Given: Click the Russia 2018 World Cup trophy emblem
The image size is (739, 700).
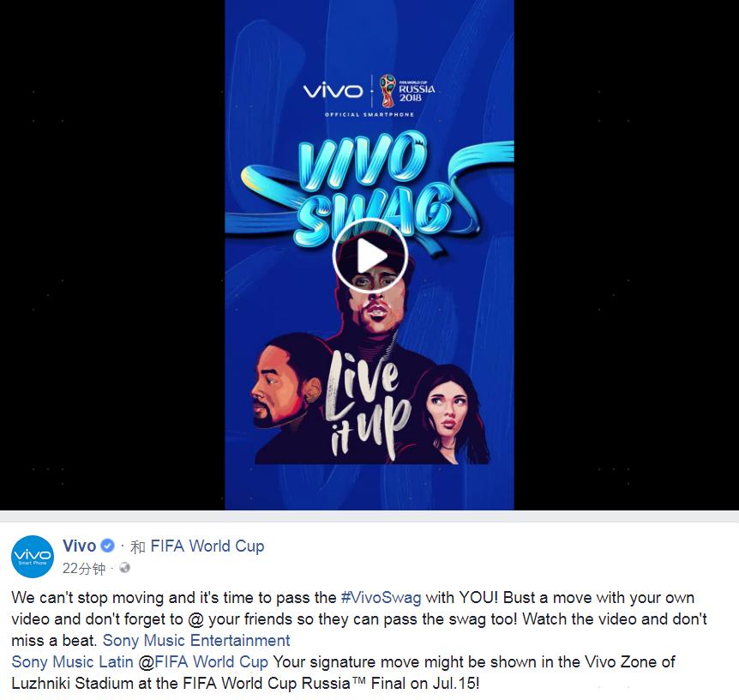Looking at the screenshot, I should pyautogui.click(x=388, y=91).
